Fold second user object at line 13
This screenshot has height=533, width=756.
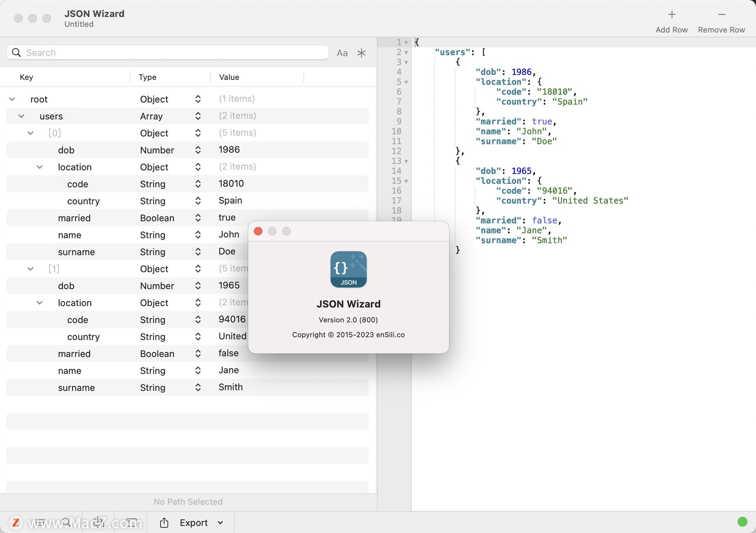pos(406,161)
